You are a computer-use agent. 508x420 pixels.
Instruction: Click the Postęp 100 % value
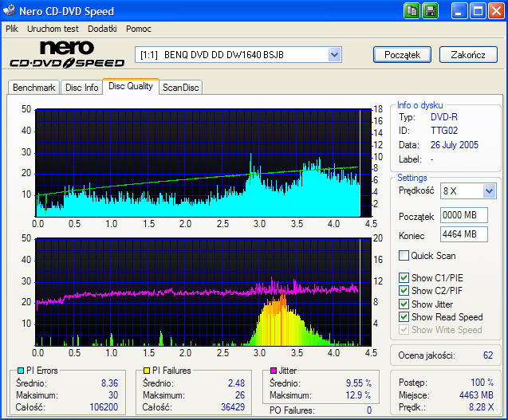tap(482, 382)
